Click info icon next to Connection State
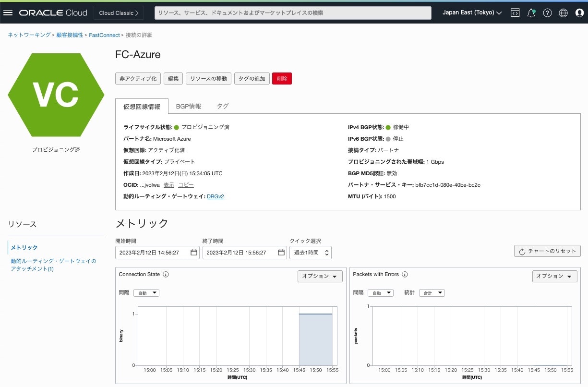 pos(166,275)
